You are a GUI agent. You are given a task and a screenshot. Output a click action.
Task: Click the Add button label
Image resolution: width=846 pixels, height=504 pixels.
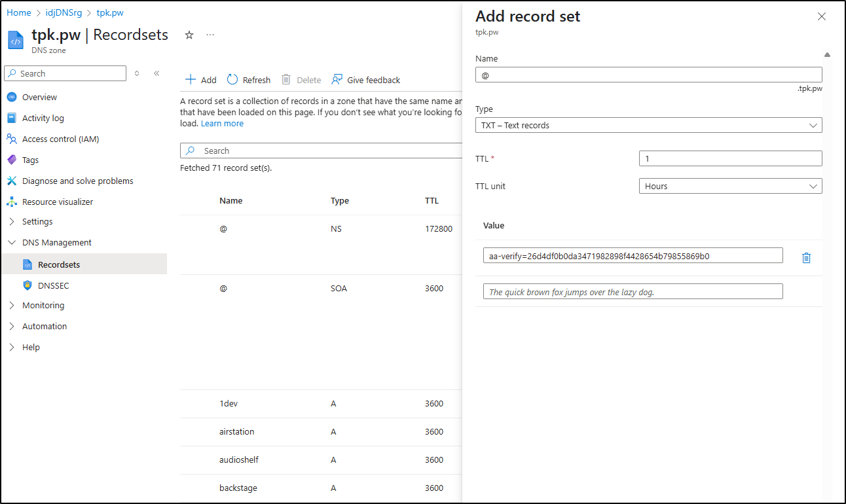pyautogui.click(x=208, y=80)
